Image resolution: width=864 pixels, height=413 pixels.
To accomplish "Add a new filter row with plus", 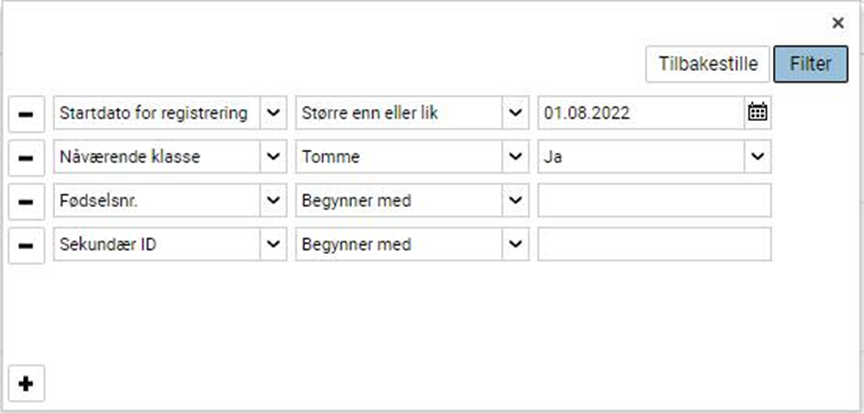I will 26,384.
